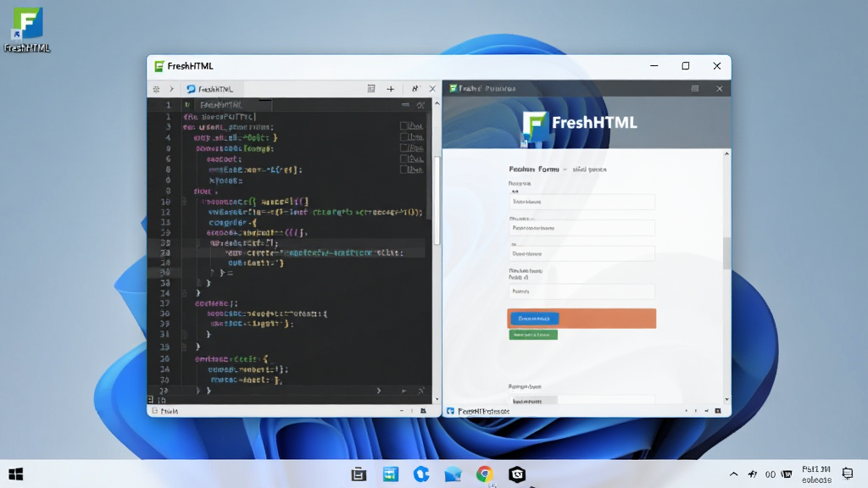This screenshot has width=868, height=488.
Task: Click the orange bar right of blue button
Action: (607, 319)
